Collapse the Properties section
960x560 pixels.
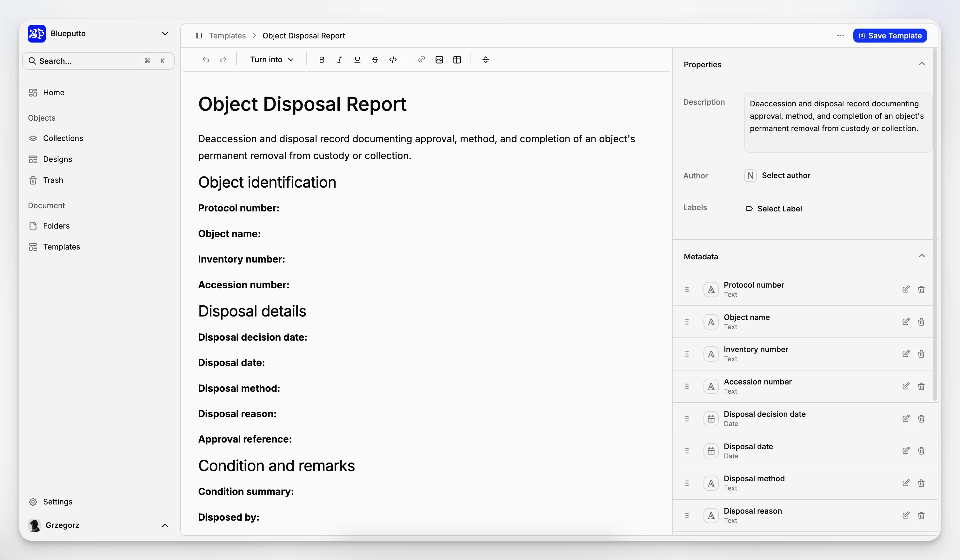922,64
